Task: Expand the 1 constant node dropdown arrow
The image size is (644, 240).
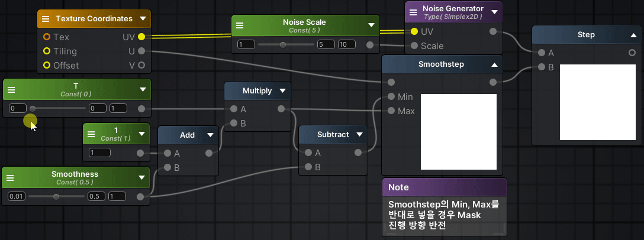Action: point(141,134)
